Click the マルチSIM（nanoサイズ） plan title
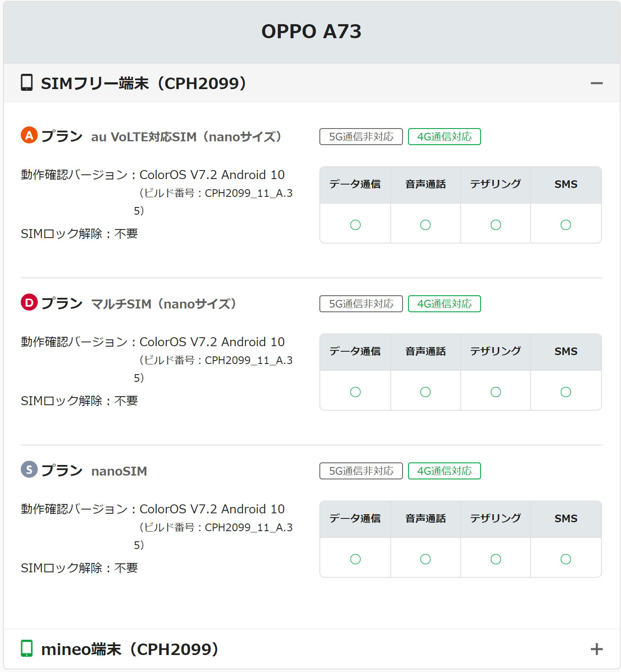621x672 pixels. coord(163,304)
